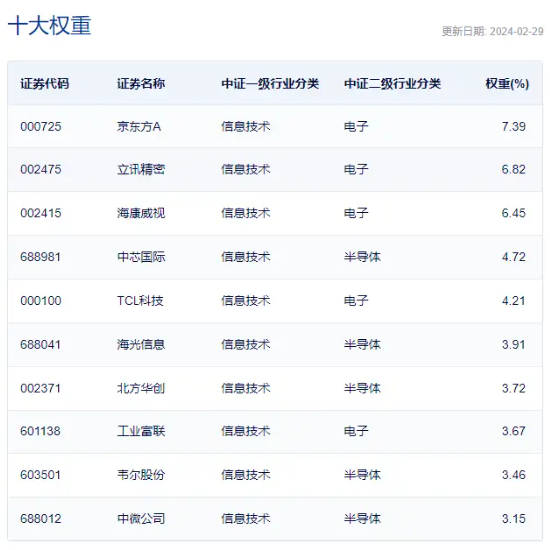Click stock code 002415
The height and width of the screenshot is (550, 550).
pos(41,213)
